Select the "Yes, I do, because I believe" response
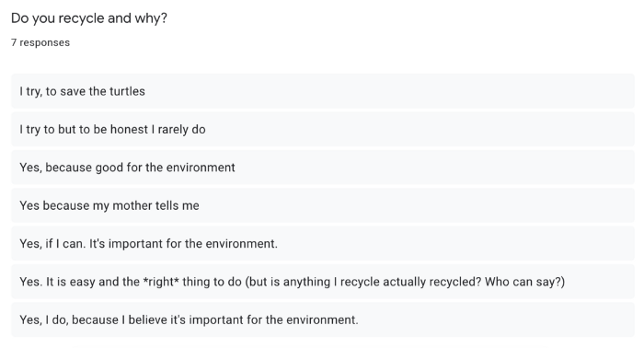 coord(323,319)
